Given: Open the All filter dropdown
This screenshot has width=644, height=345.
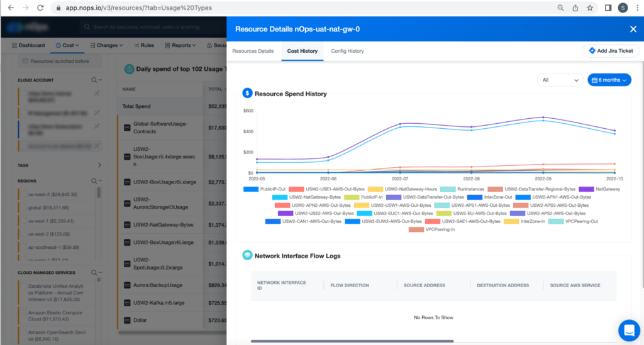Looking at the screenshot, I should click(560, 80).
